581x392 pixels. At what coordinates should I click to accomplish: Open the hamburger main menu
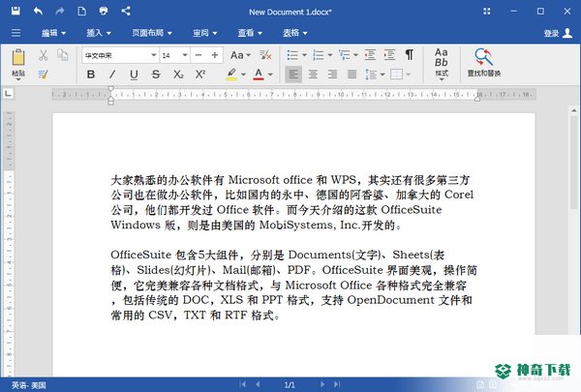click(15, 33)
